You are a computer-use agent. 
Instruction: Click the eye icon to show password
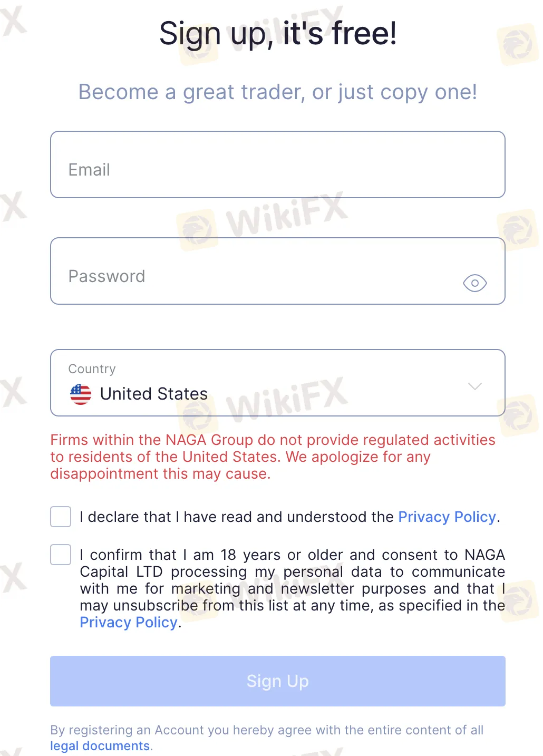[x=474, y=283]
